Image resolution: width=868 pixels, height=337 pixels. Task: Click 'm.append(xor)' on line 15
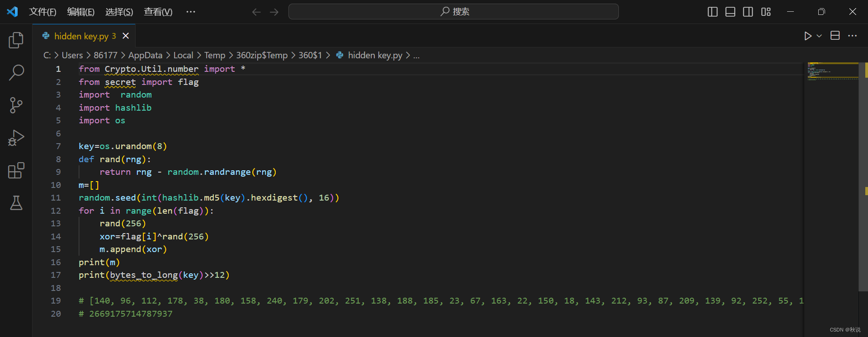coord(133,249)
